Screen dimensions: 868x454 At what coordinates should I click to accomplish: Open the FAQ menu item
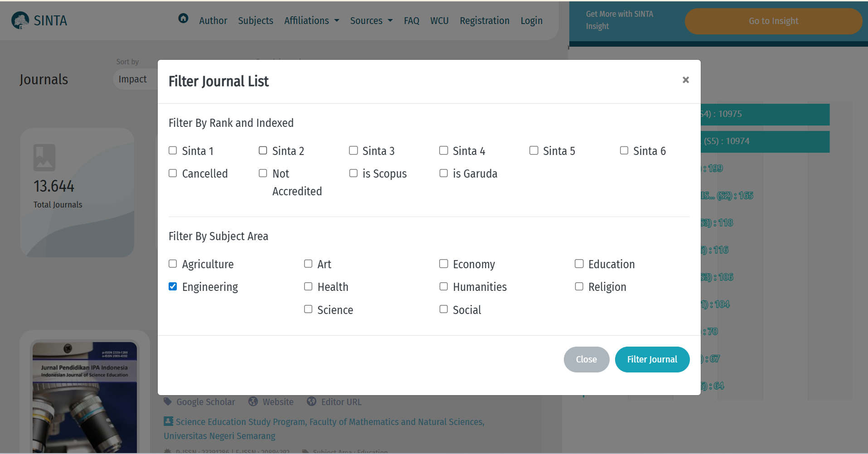pos(411,21)
